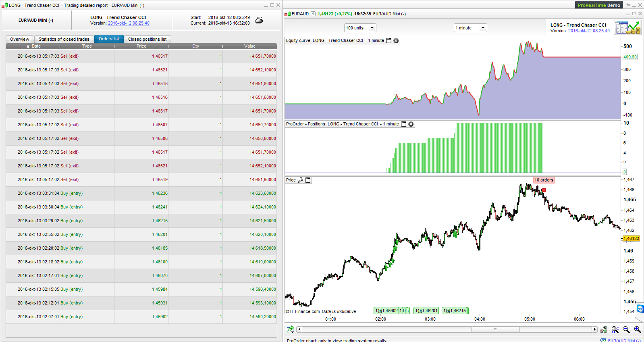Open the 1 minute timeframe dropdown
The height and width of the screenshot is (342, 644).
(470, 28)
